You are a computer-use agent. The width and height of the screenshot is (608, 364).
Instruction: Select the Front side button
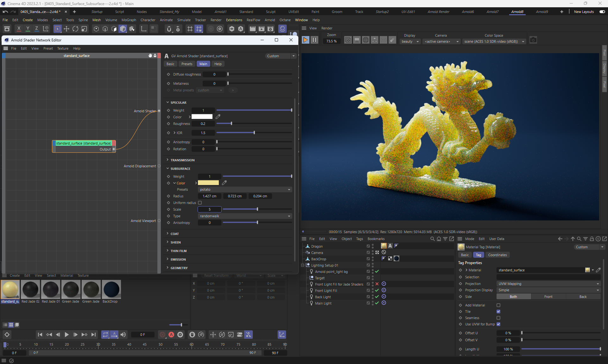pyautogui.click(x=548, y=297)
